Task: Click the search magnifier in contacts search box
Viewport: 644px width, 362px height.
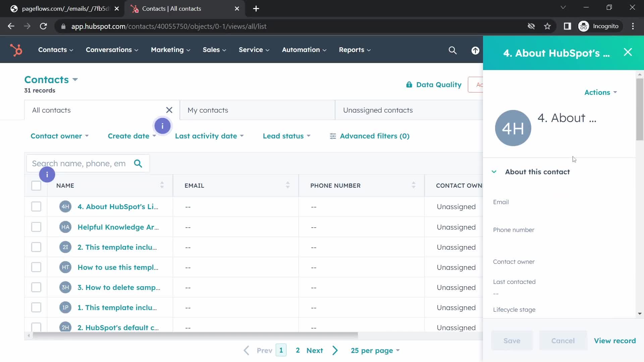Action: pos(138,164)
